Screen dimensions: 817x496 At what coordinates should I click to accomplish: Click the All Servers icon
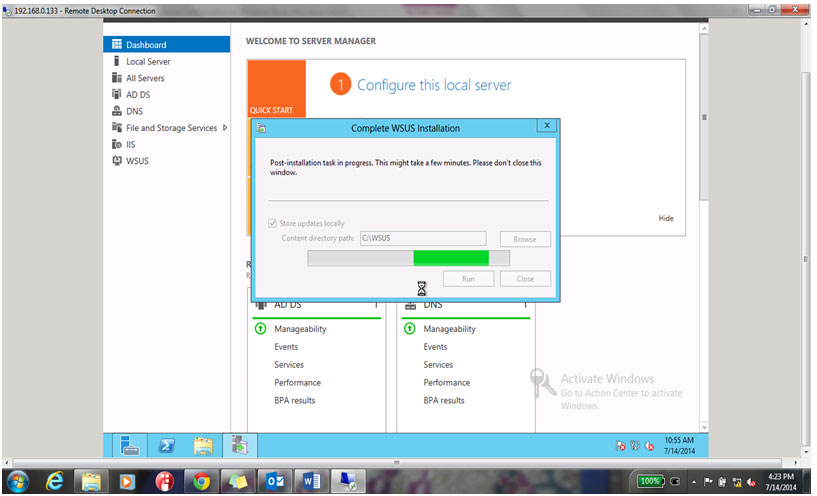(x=117, y=78)
